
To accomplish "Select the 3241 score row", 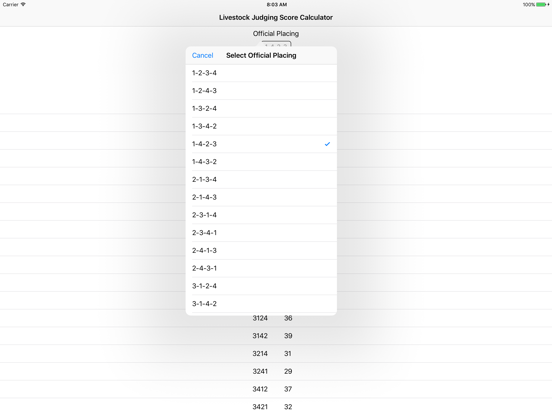I will point(276,371).
